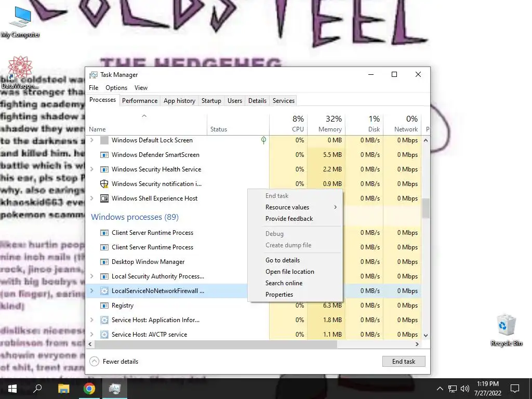Sort by Memory column header
The image size is (532, 399).
326,124
